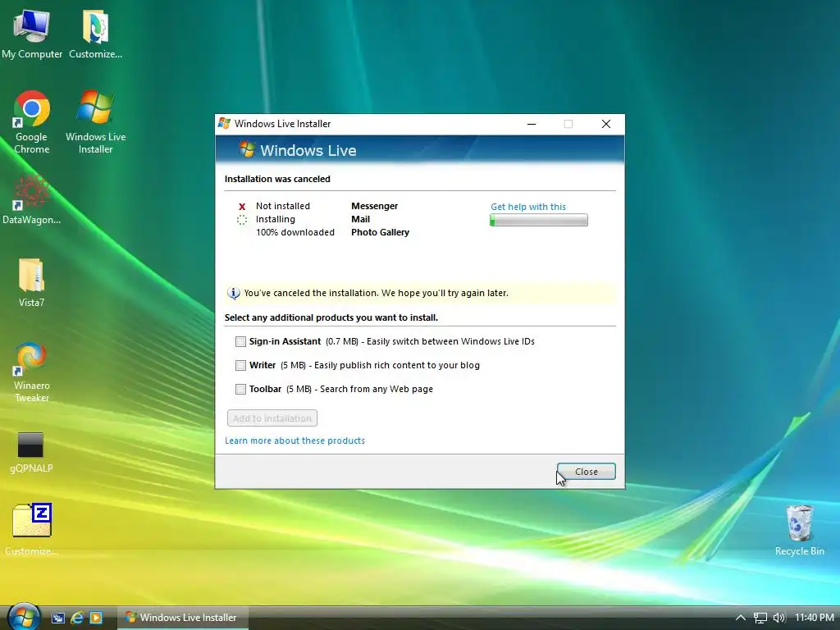840x630 pixels.
Task: Check the Sign-in Assistant checkbox
Action: pyautogui.click(x=240, y=342)
